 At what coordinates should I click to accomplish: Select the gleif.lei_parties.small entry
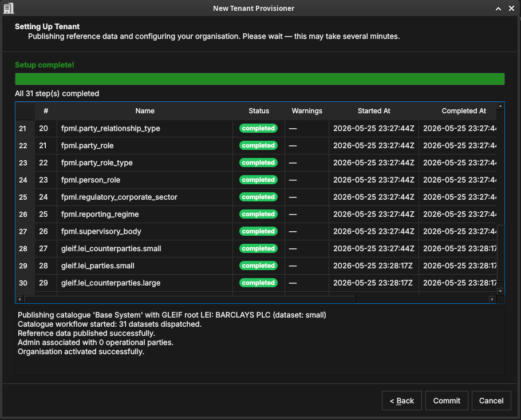coord(98,266)
